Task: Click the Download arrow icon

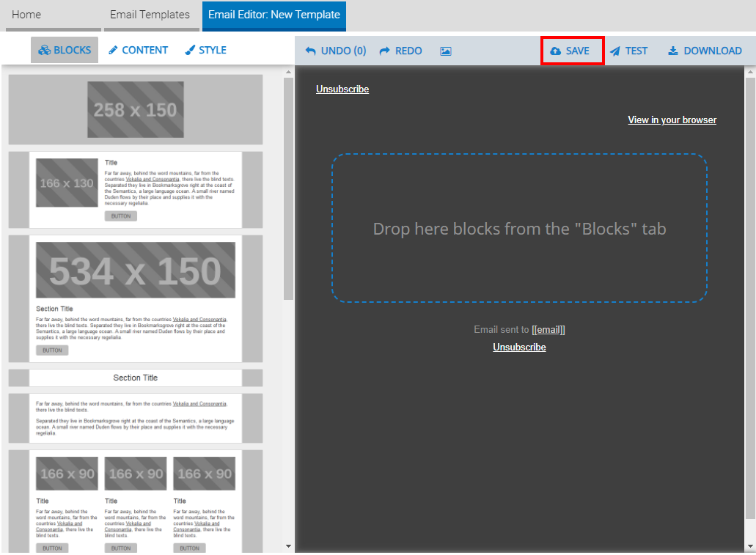Action: coord(673,51)
